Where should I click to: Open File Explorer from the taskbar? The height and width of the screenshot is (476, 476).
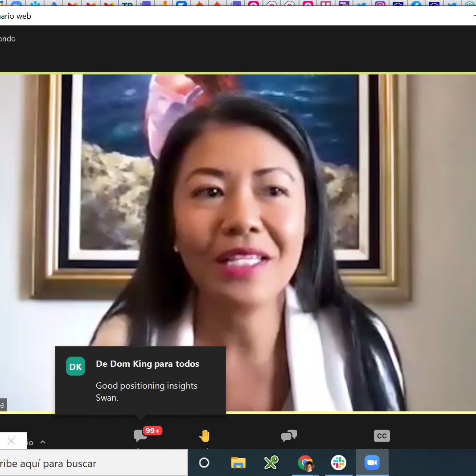pyautogui.click(x=238, y=463)
